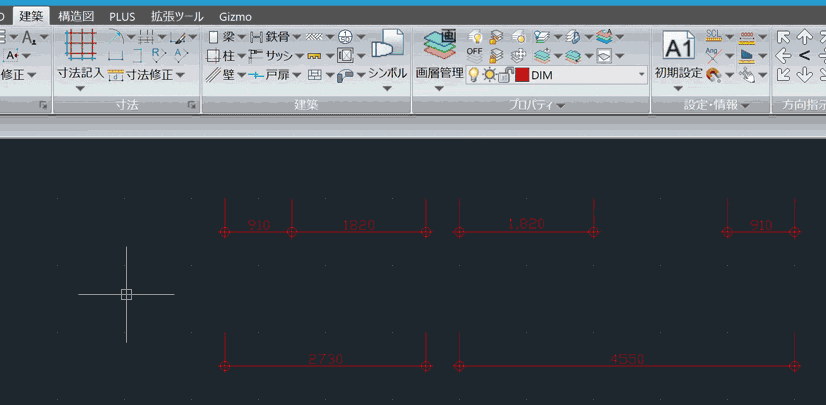Click the "<" direction symbol
826x405 pixels.
[x=804, y=55]
